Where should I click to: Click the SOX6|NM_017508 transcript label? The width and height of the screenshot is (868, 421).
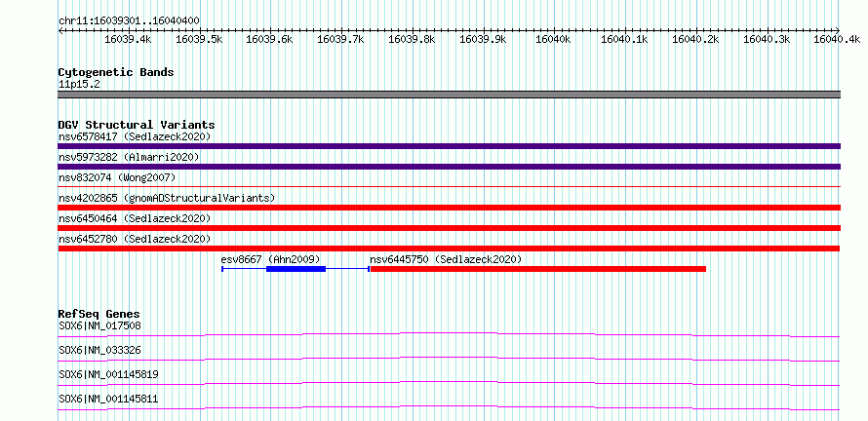pos(99,325)
